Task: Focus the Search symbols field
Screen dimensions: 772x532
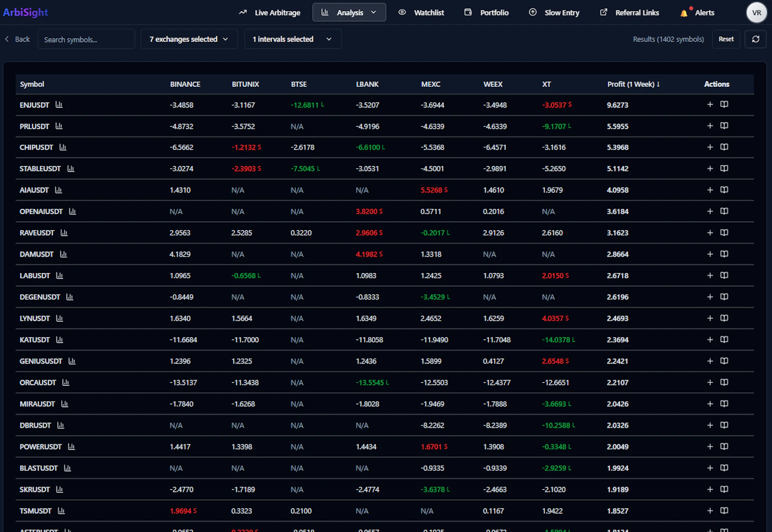Action: tap(86, 39)
